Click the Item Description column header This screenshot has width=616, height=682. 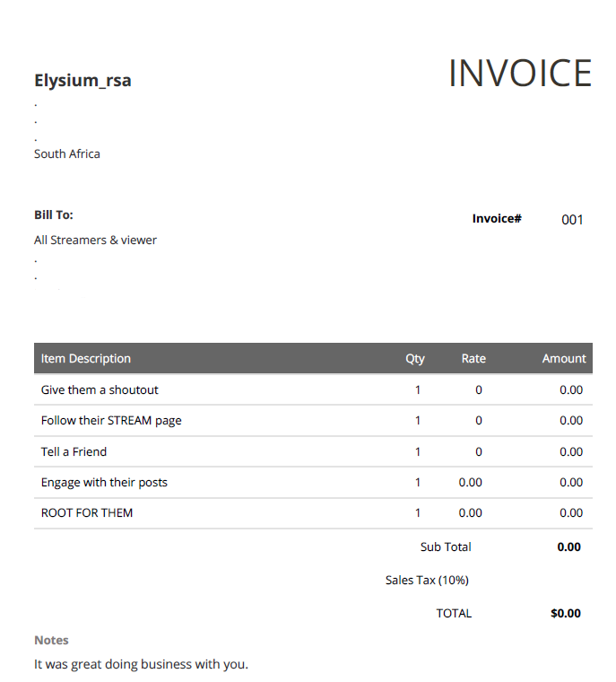pos(86,358)
